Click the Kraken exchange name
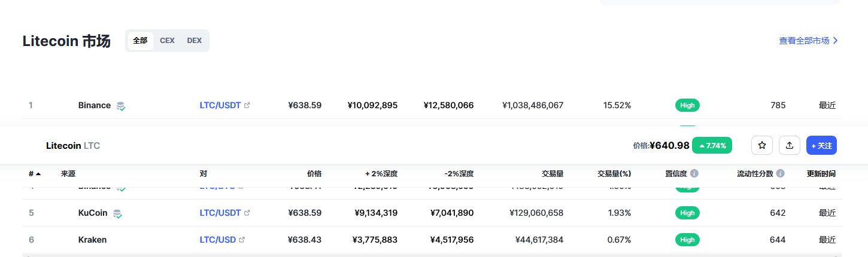This screenshot has height=257, width=868. [x=92, y=240]
